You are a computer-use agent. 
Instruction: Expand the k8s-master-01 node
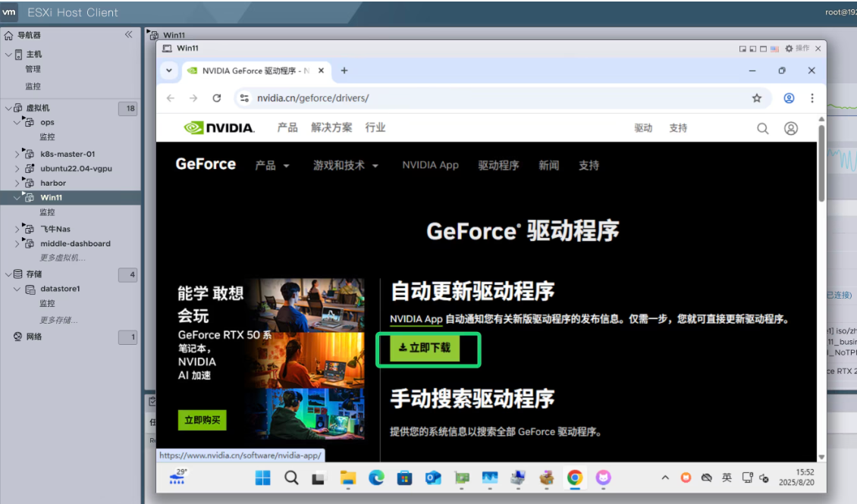tap(17, 154)
